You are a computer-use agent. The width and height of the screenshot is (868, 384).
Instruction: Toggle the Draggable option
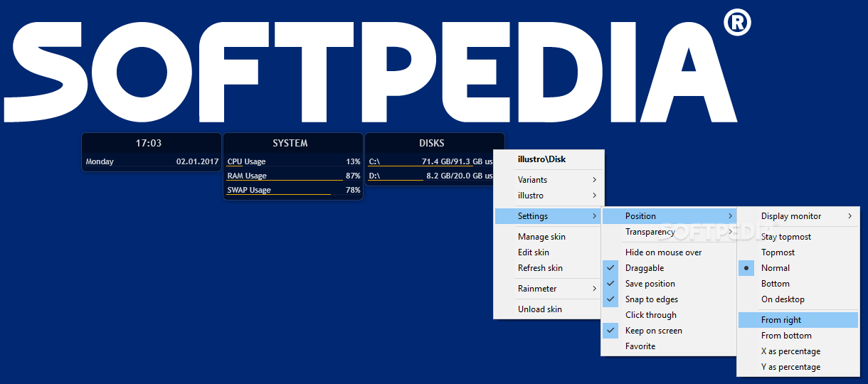tap(669, 268)
